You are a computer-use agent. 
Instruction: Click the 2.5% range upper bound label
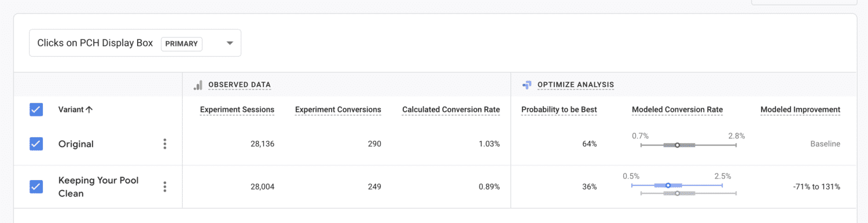point(723,176)
